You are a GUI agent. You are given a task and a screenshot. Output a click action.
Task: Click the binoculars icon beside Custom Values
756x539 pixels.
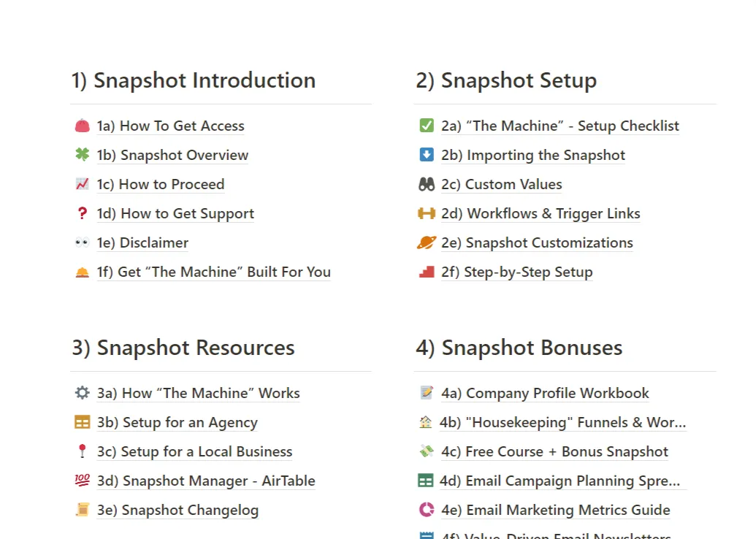427,184
